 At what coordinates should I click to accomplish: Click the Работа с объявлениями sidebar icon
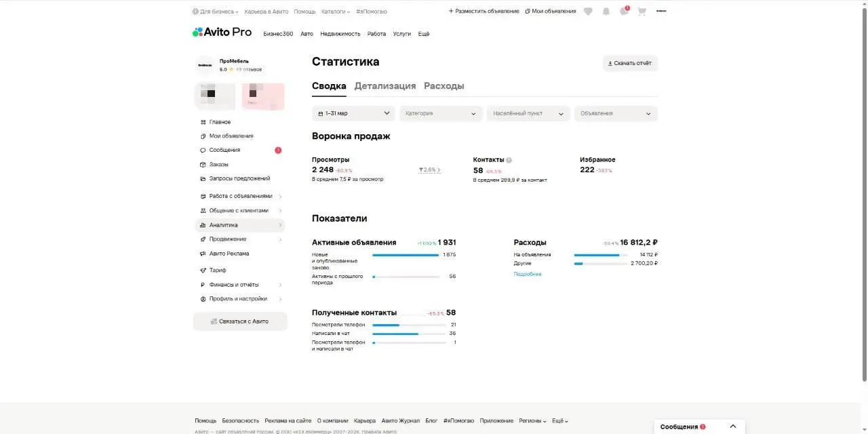pyautogui.click(x=203, y=197)
